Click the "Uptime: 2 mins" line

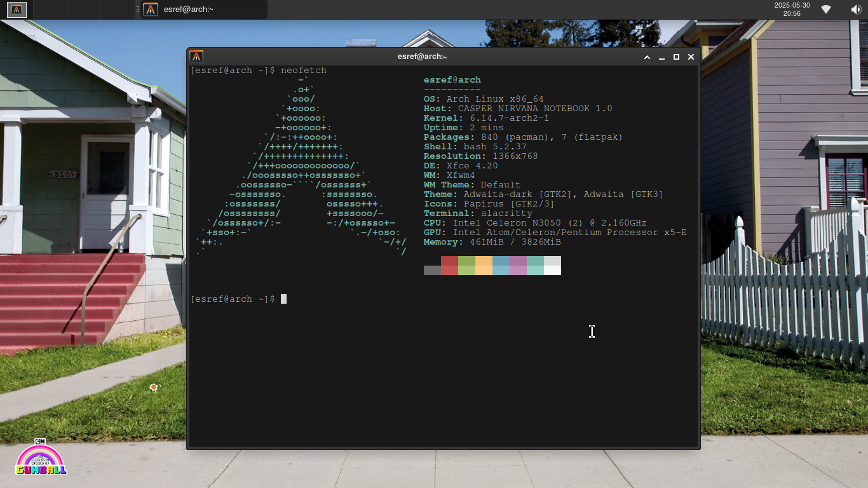point(464,128)
